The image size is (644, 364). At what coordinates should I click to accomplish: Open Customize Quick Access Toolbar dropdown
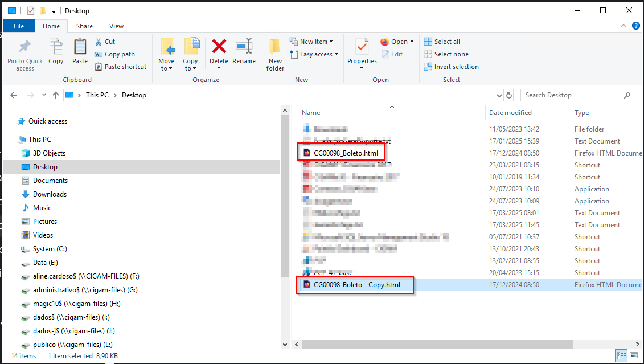54,11
